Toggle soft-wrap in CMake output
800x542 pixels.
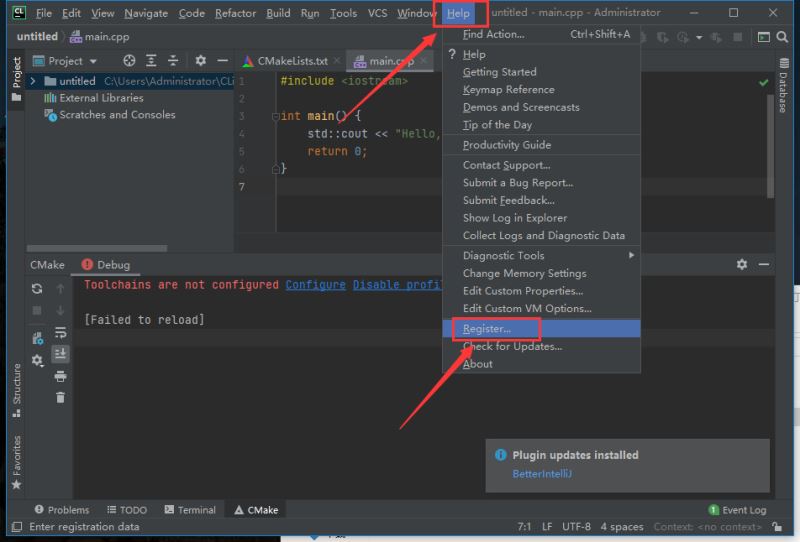60,332
